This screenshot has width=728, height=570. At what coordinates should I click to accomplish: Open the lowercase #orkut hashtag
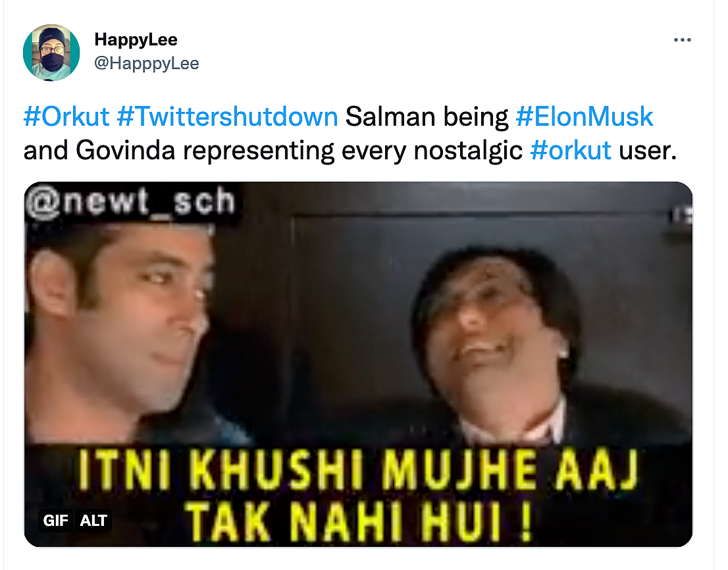[571, 150]
